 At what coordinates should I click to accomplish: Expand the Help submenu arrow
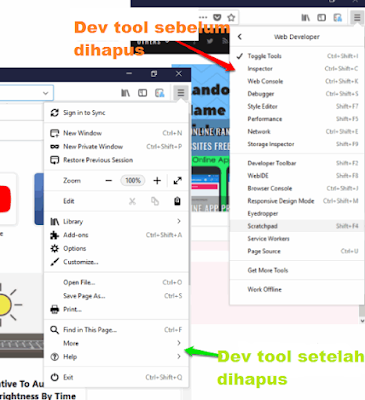179,357
